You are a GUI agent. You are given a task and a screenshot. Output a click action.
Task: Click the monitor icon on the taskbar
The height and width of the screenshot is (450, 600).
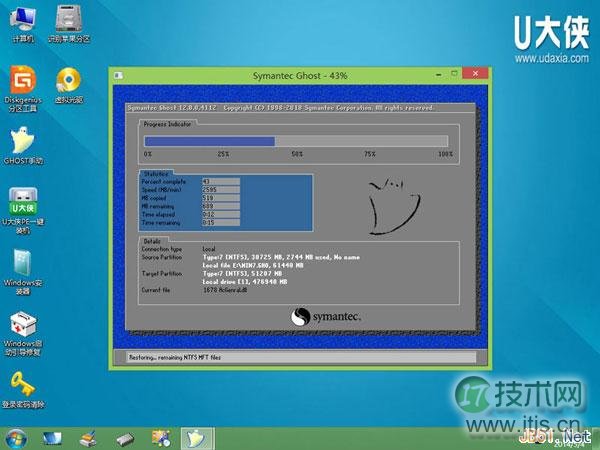point(52,439)
